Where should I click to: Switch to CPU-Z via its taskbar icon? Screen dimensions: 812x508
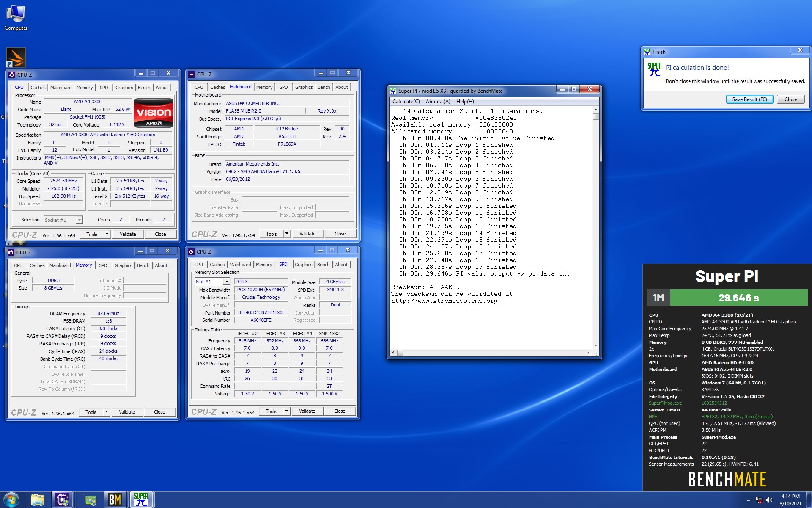click(x=62, y=500)
